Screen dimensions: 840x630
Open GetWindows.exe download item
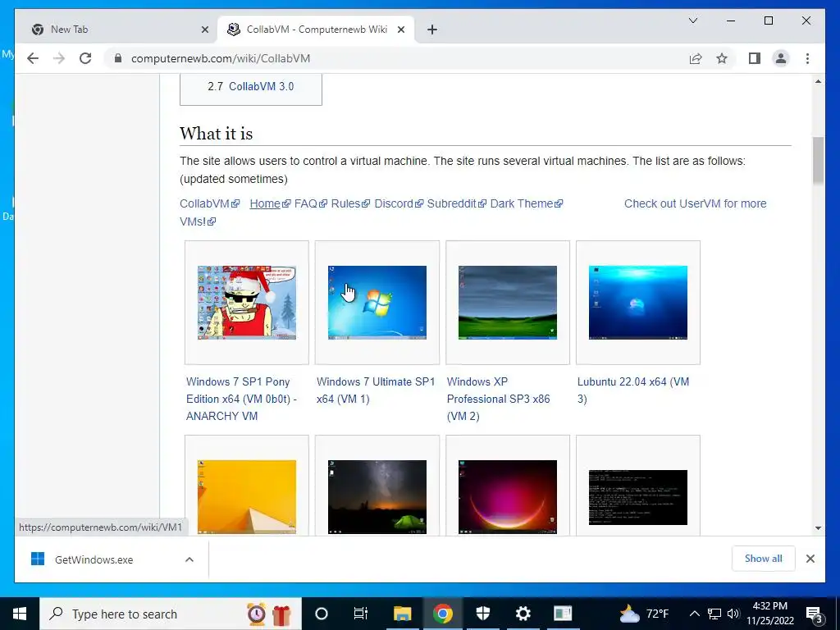point(94,559)
